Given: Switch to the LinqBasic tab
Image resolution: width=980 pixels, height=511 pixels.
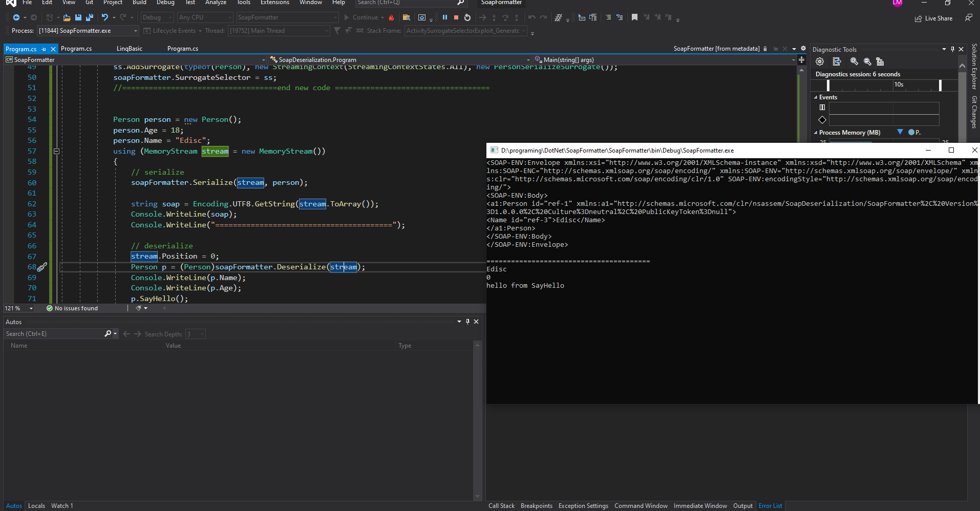Looking at the screenshot, I should click(130, 49).
